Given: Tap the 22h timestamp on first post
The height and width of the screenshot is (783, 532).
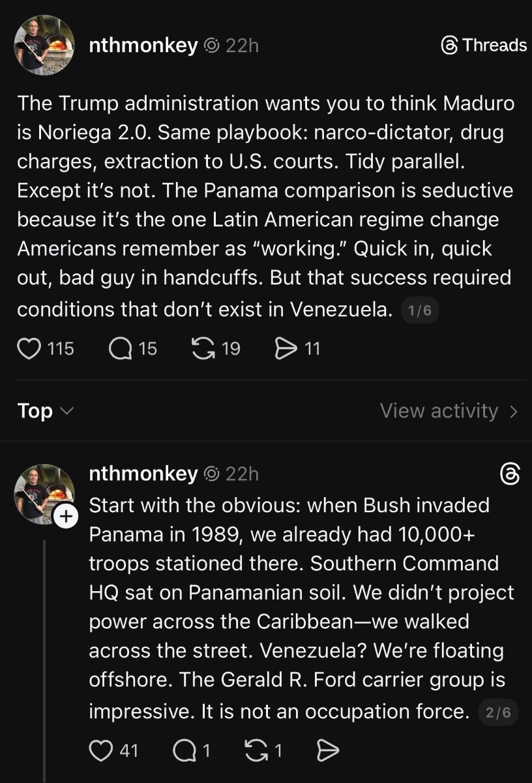Looking at the screenshot, I should click(242, 45).
